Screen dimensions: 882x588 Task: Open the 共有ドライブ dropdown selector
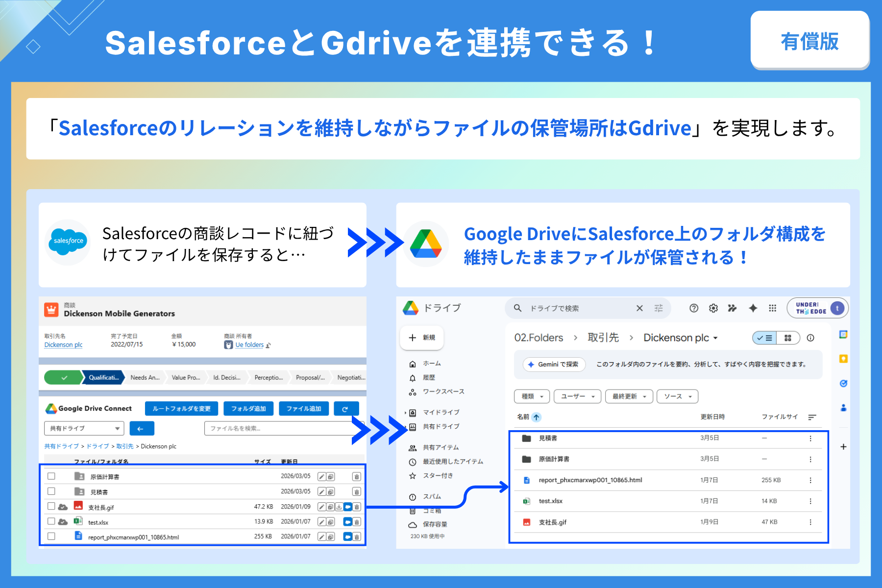[84, 428]
